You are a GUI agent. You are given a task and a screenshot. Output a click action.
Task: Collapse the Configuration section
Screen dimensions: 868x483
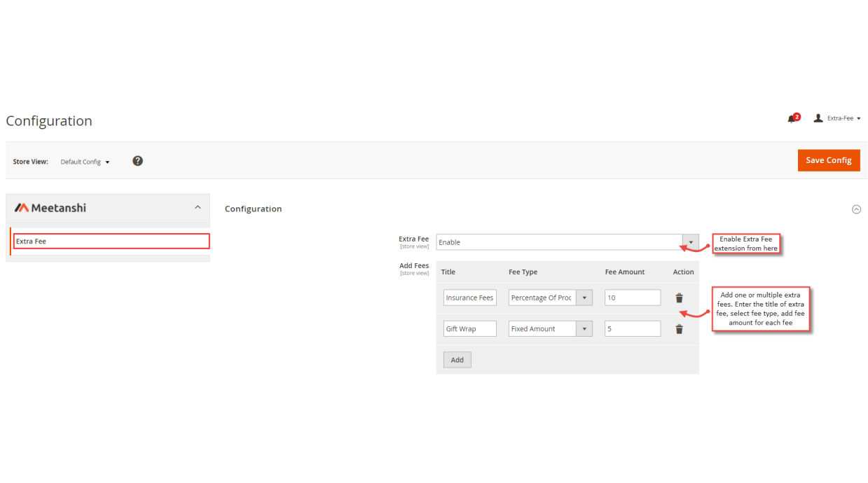pos(856,209)
